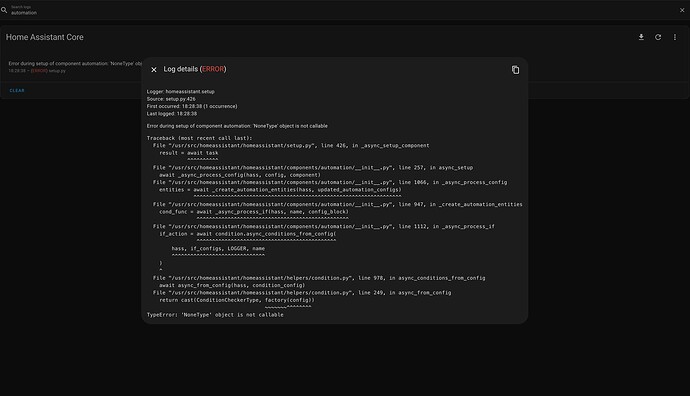Click the 'result = await task' line
This screenshot has height=396, width=690.
tap(189, 153)
